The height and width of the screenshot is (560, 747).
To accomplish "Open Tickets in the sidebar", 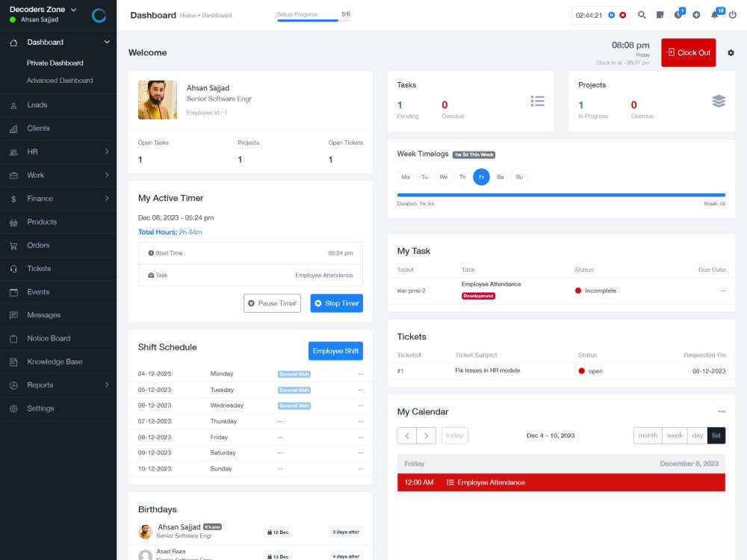I will pyautogui.click(x=58, y=269).
